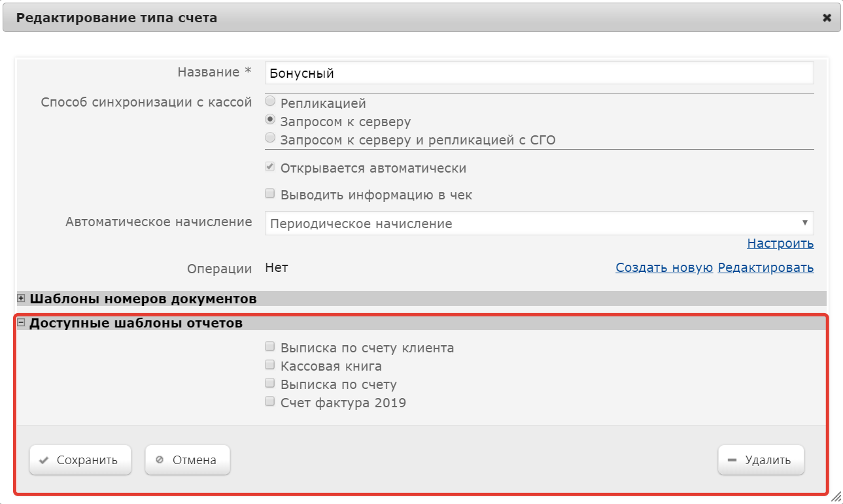The image size is (843, 504).
Task: Click the Автоматическое начисление label
Action: 159,222
